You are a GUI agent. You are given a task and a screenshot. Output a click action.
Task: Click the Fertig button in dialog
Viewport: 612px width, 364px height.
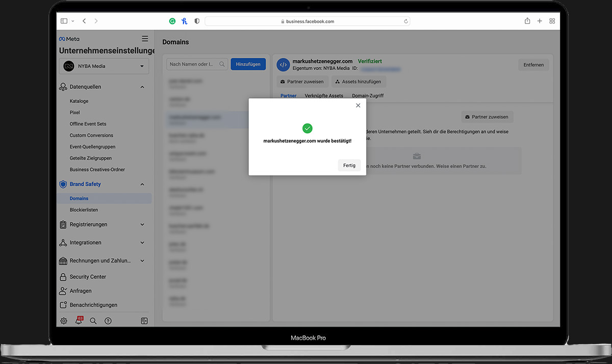click(x=349, y=165)
